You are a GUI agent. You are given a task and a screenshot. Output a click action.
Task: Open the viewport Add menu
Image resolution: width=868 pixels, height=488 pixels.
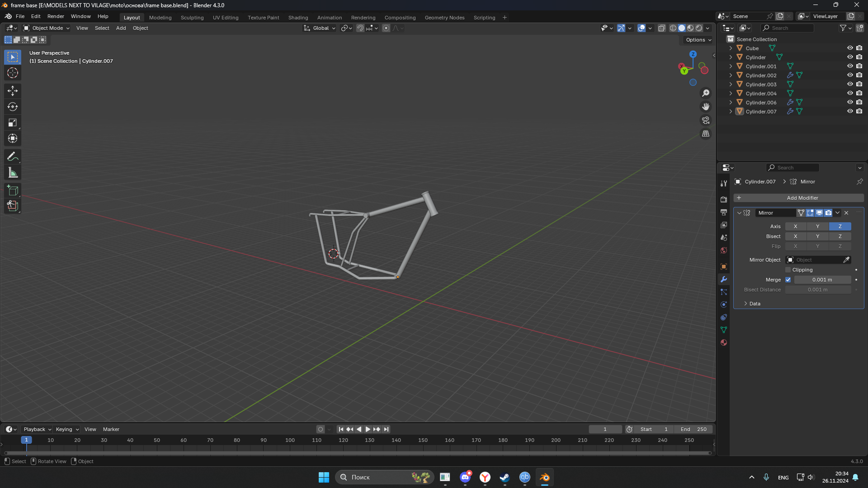tap(121, 28)
